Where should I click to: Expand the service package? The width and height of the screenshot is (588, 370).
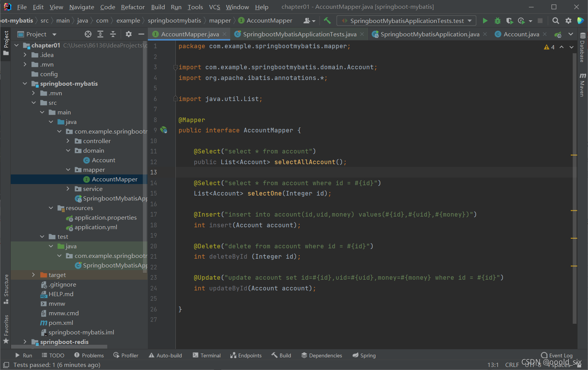coord(68,189)
